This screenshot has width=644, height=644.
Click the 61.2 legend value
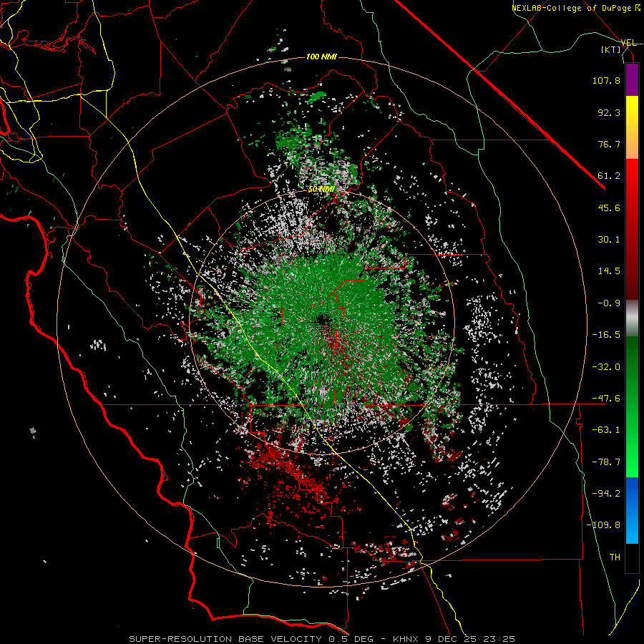609,176
